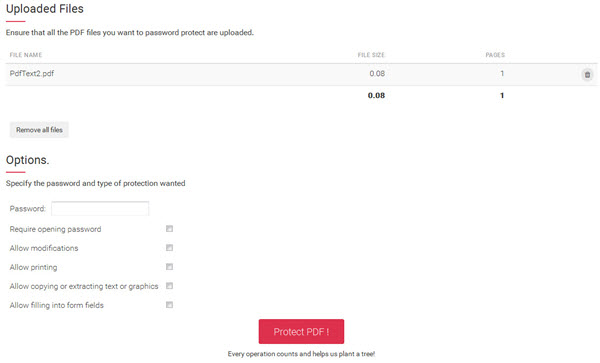This screenshot has width=600, height=363.
Task: Select the PdfText2.pdf file name
Action: pos(32,73)
